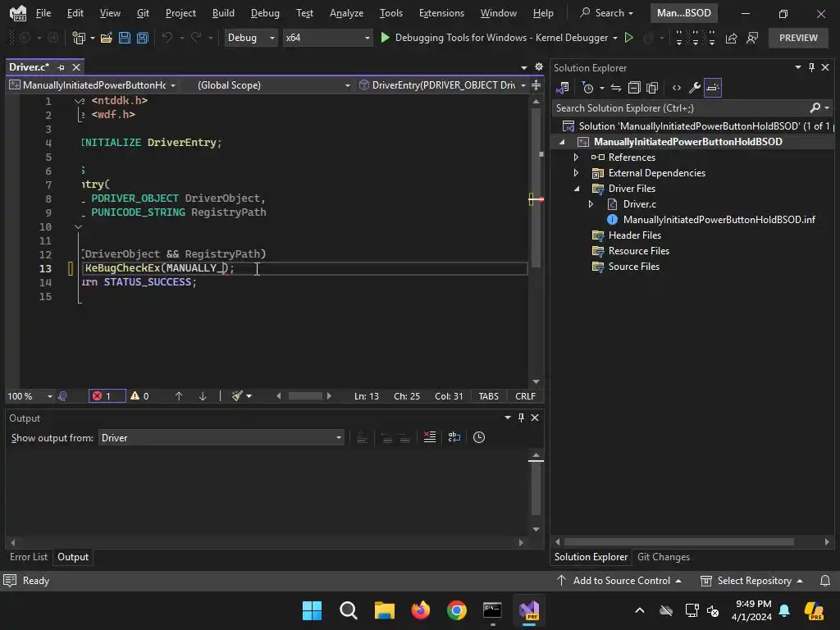Open the 100 % zoom level dropdown
The image size is (840, 630).
point(30,396)
